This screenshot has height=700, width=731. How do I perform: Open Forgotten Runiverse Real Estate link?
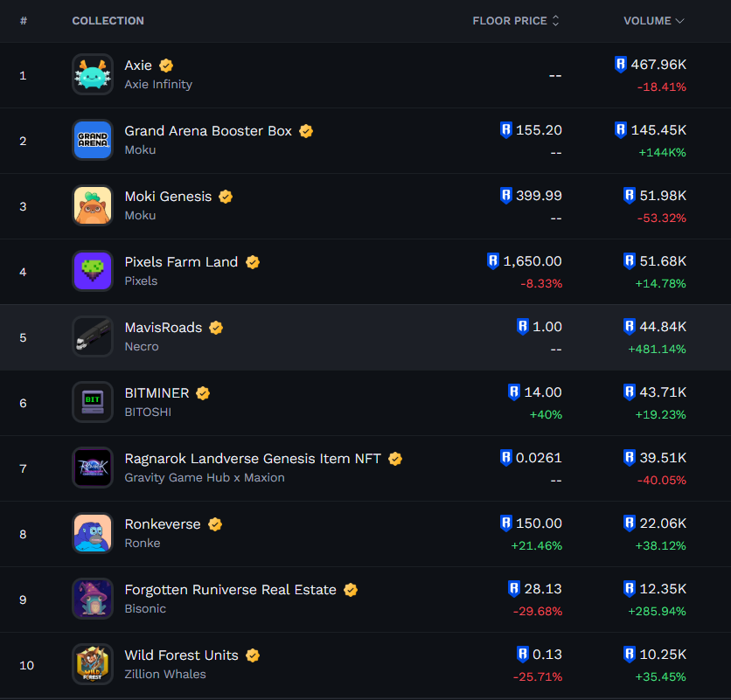230,591
